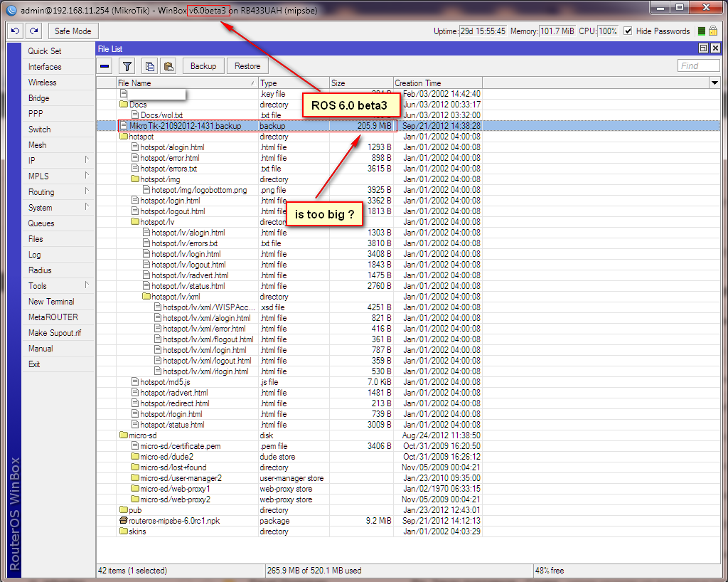This screenshot has width=728, height=582.
Task: Remove selected file using minus icon
Action: 104,65
